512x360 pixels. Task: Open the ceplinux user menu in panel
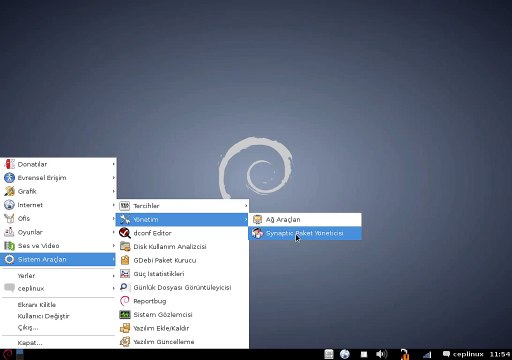coord(463,354)
